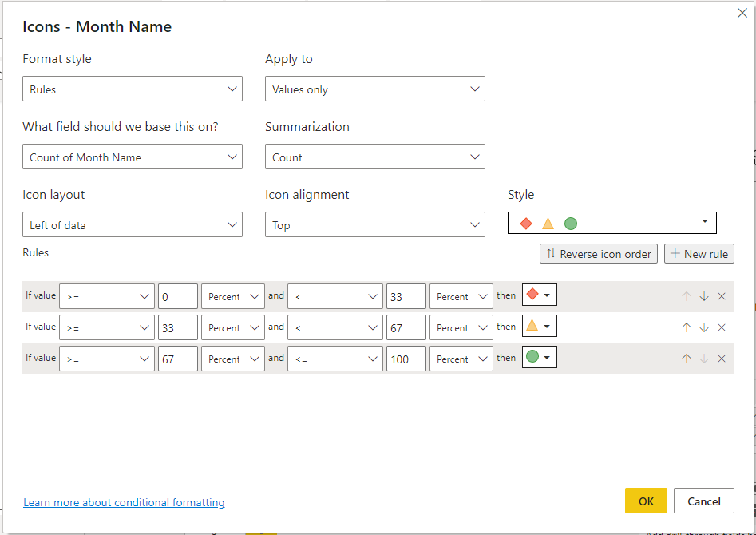Open the green circle icon picker

[x=540, y=357]
